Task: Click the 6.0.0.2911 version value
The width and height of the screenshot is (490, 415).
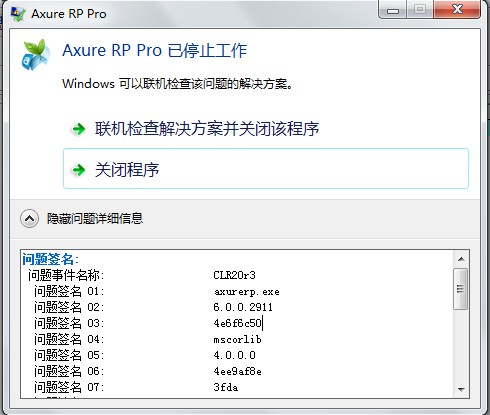Action: [x=243, y=307]
